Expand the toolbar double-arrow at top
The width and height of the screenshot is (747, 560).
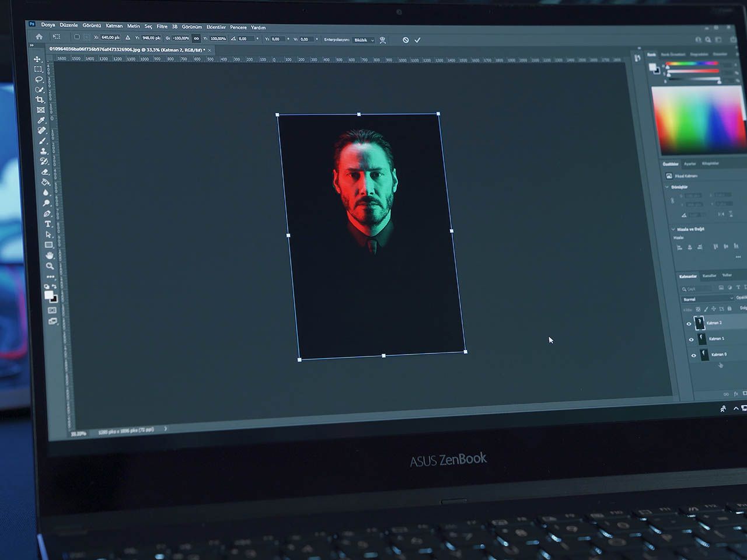coord(32,46)
